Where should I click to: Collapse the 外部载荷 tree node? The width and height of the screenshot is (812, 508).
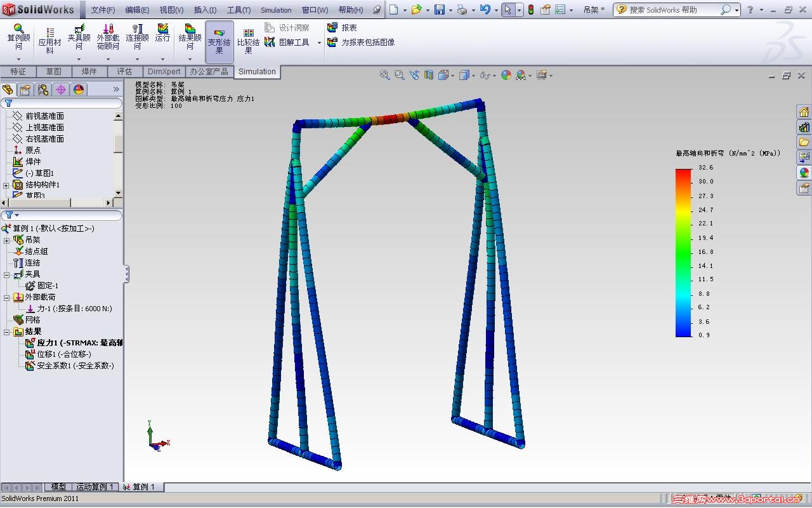[6, 297]
